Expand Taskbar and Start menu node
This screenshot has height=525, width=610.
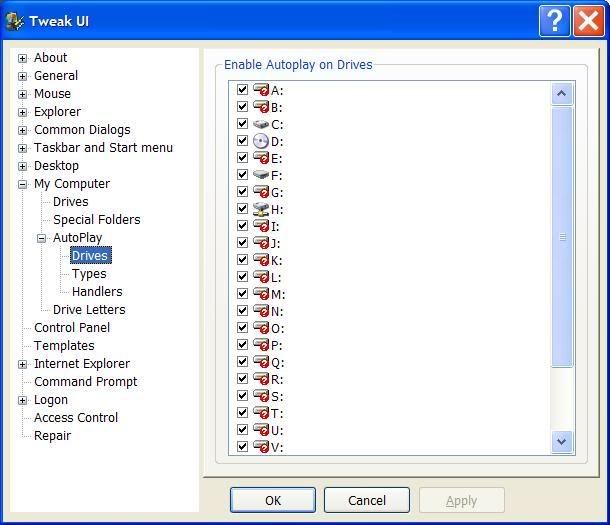tap(23, 148)
